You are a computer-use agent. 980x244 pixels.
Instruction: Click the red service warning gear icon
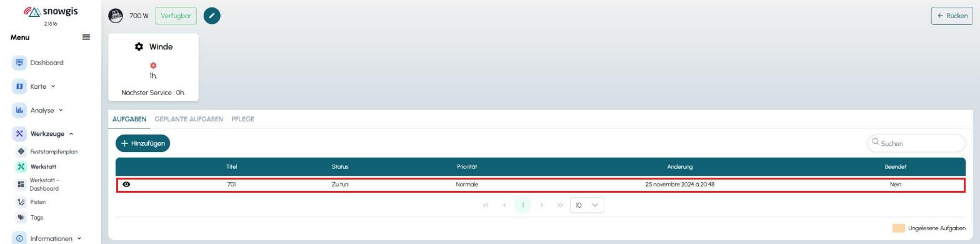tap(153, 65)
